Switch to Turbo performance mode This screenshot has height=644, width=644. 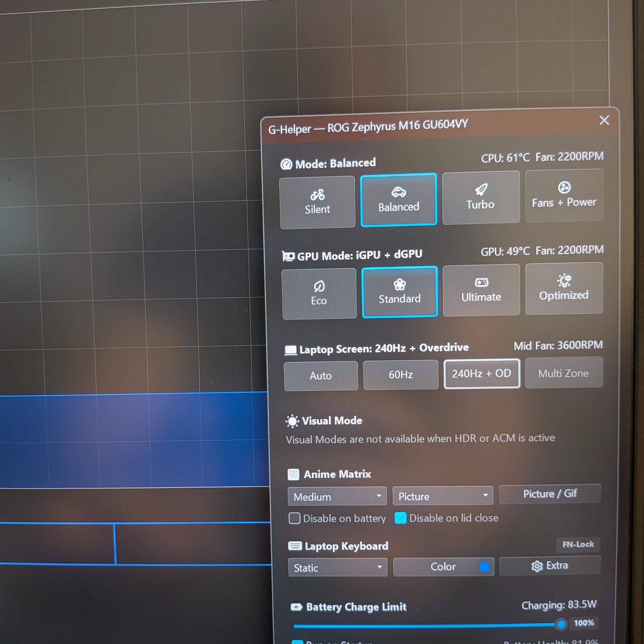coord(480,198)
